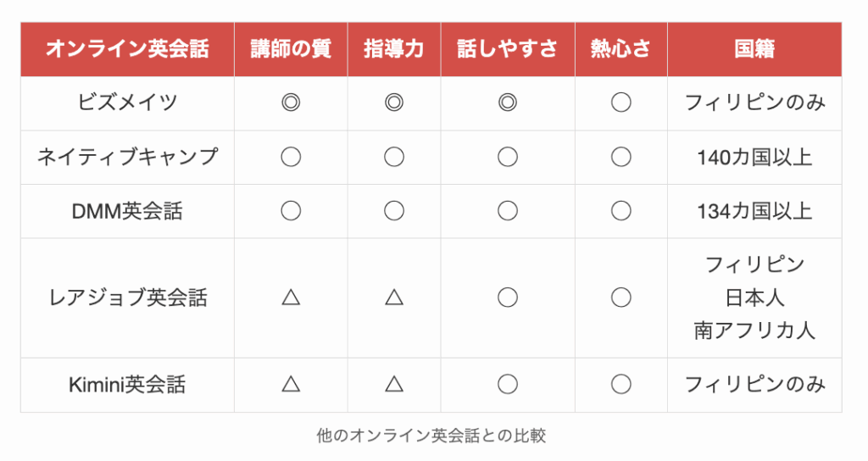Image resolution: width=868 pixels, height=461 pixels.
Task: Select the circle for DMM英会話 話しやすさ
Action: click(507, 211)
